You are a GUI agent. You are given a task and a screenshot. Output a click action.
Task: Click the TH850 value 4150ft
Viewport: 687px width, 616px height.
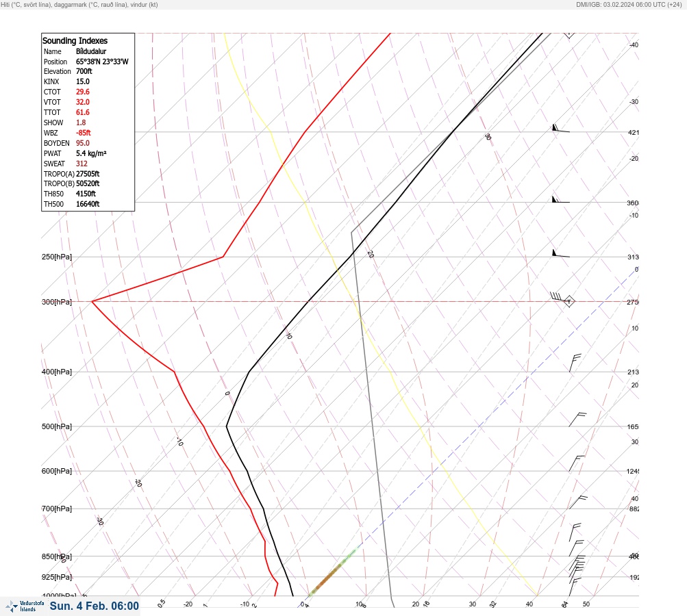(x=86, y=194)
